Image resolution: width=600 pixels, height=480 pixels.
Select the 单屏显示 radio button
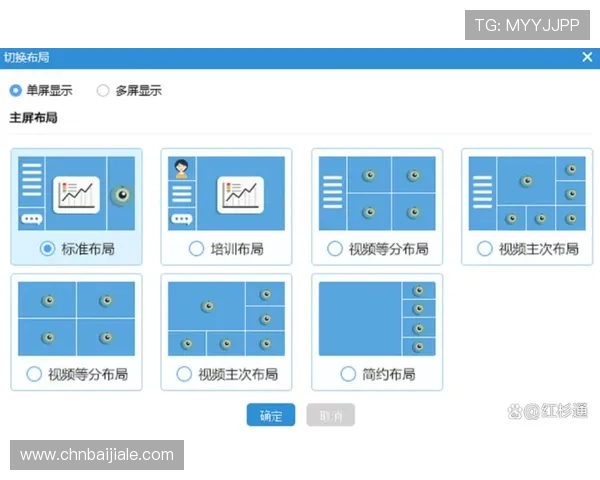pos(16,91)
